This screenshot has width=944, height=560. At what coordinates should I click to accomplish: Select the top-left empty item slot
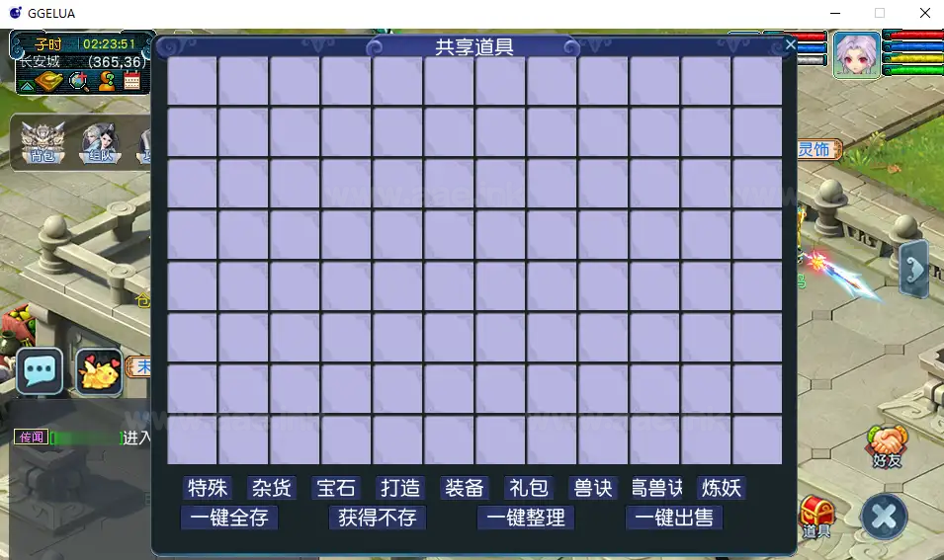coord(192,81)
